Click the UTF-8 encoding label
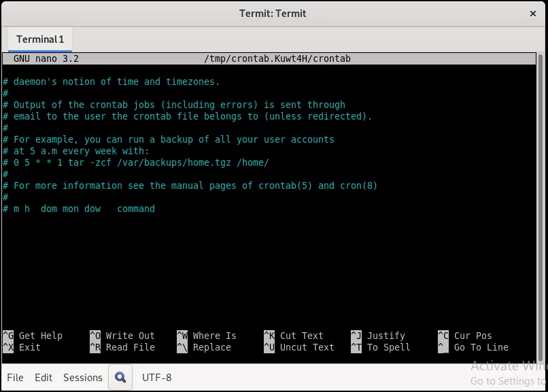The height and width of the screenshot is (392, 548). (156, 377)
